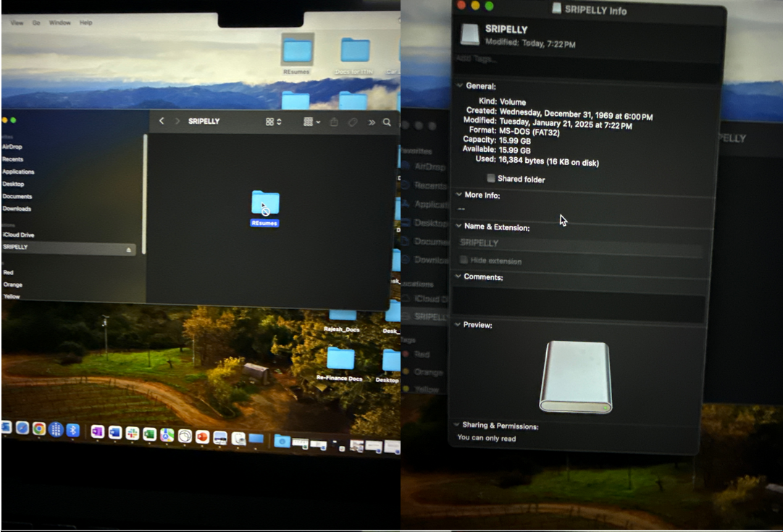Open the blue dial-pad app in Dock

tap(56, 429)
